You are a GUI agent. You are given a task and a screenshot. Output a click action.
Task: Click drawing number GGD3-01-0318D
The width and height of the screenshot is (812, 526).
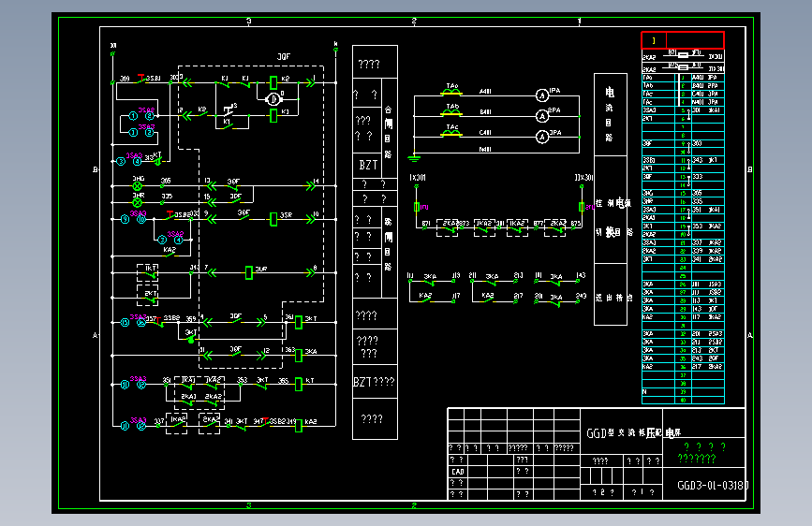713,486
